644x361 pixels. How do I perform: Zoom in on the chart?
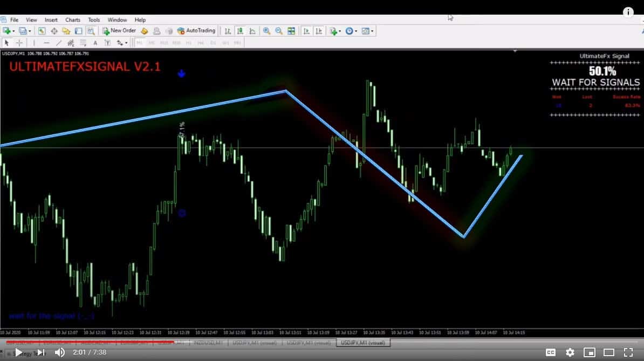pos(266,31)
